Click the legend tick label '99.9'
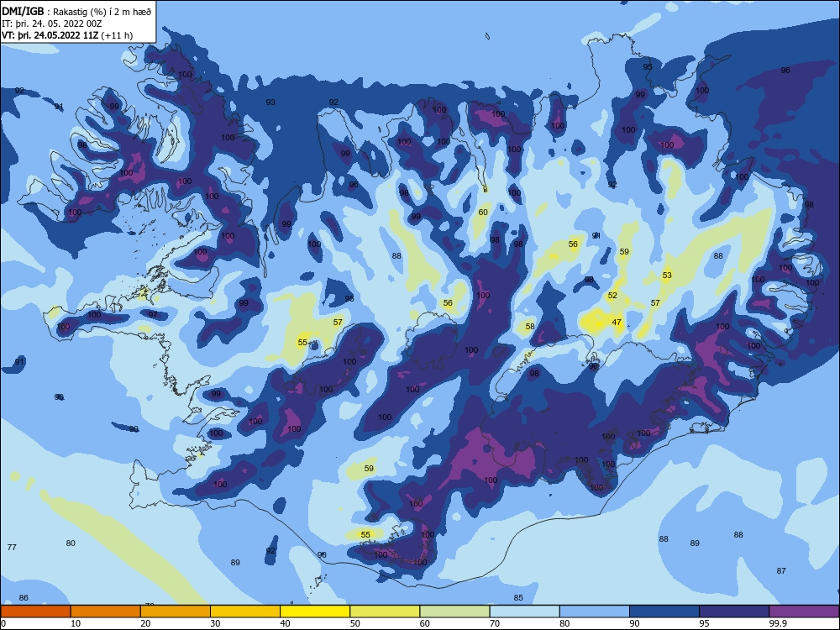Image resolution: width=840 pixels, height=630 pixels. (777, 623)
